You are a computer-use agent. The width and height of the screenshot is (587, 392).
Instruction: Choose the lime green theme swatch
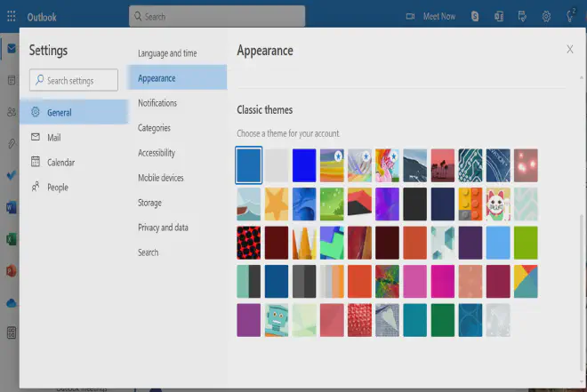(x=526, y=243)
